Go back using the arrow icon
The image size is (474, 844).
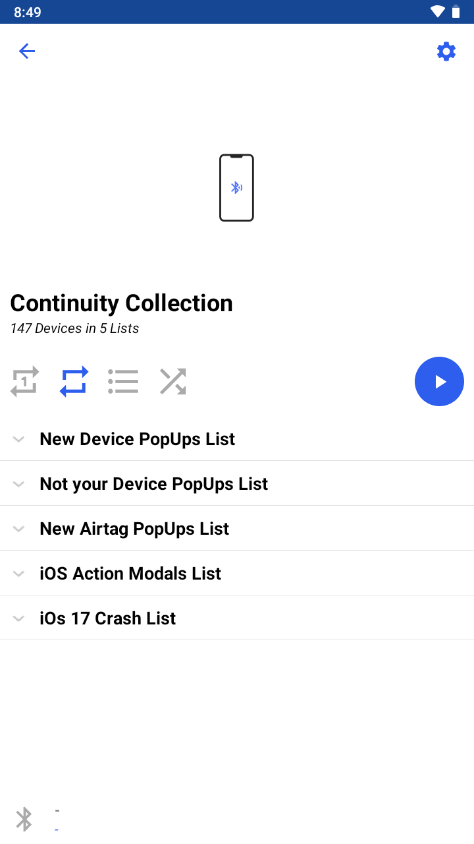tap(27, 51)
